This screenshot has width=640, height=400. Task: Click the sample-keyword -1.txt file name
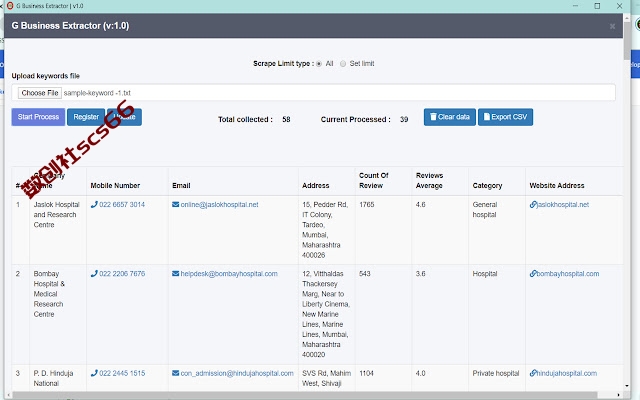coord(97,93)
